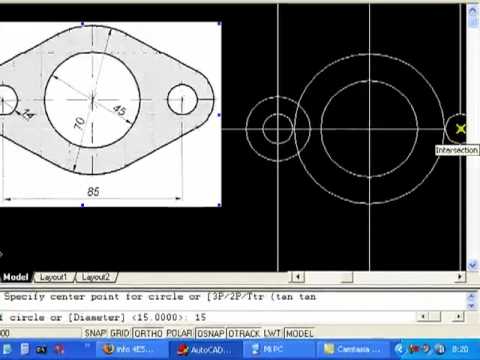
Task: Click the command line scroll left arrow
Action: [423, 316]
